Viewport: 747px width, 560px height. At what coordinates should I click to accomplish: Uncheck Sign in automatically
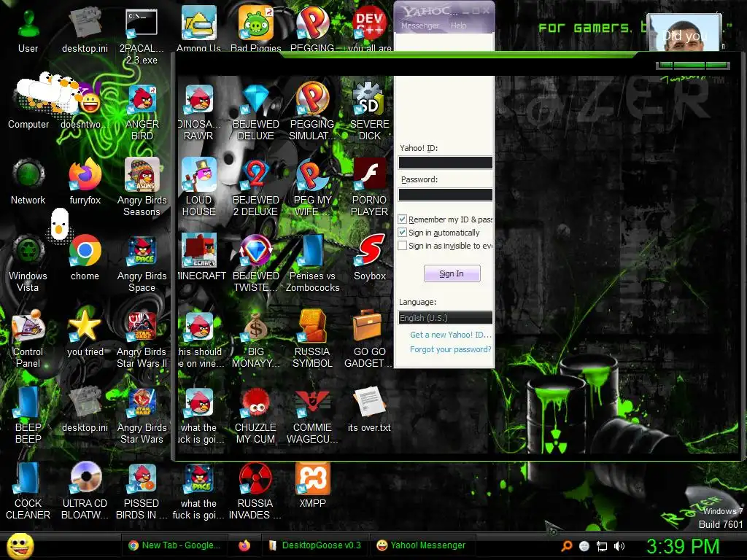[403, 233]
